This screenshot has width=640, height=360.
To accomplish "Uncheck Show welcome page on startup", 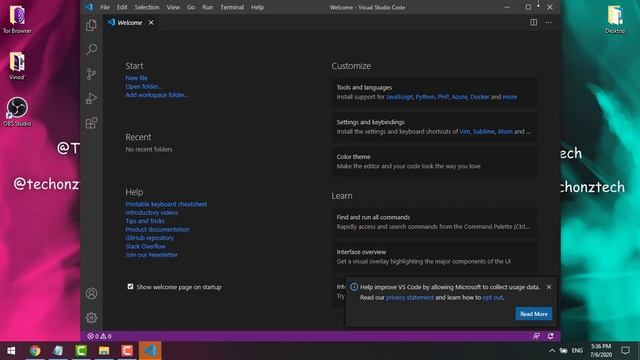I will [x=130, y=287].
